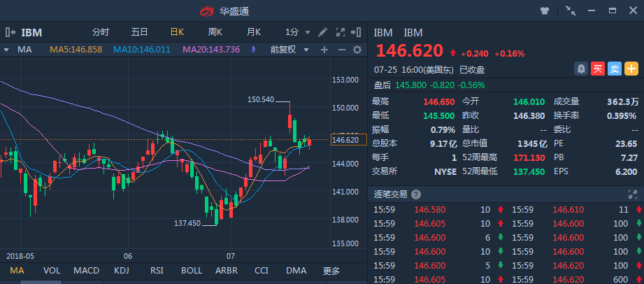Open the skin theme shirt icon
This screenshot has height=284, width=644.
545,11
